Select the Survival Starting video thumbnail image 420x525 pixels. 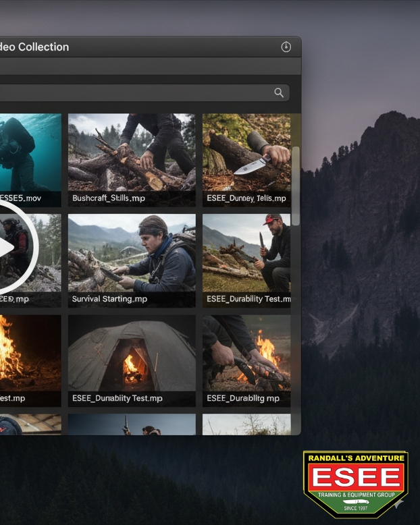(x=132, y=253)
